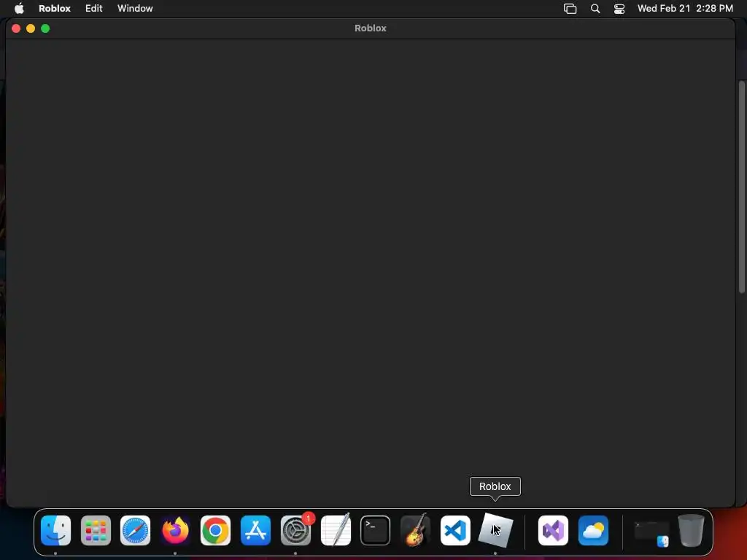Open GarageBand guitar icon in dock
747x560 pixels.
click(x=415, y=530)
